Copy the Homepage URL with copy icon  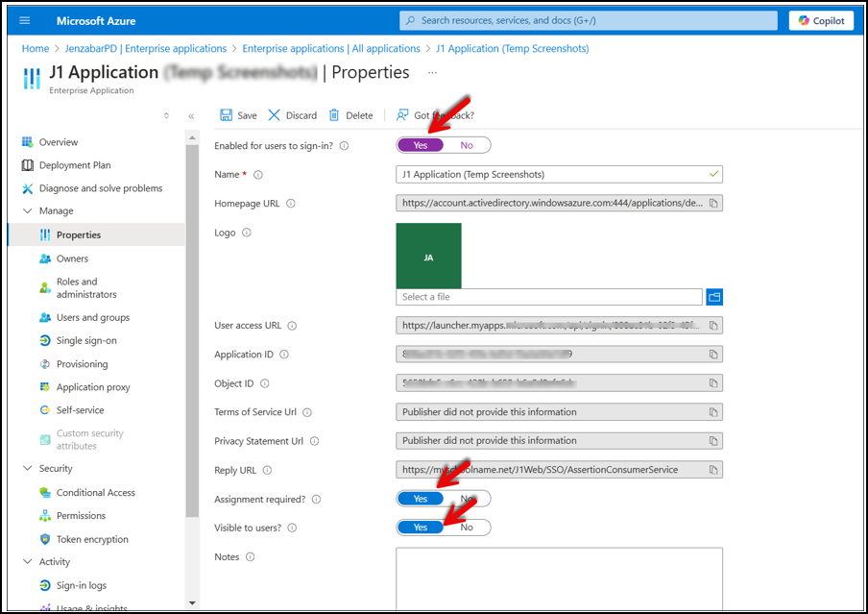click(x=713, y=204)
